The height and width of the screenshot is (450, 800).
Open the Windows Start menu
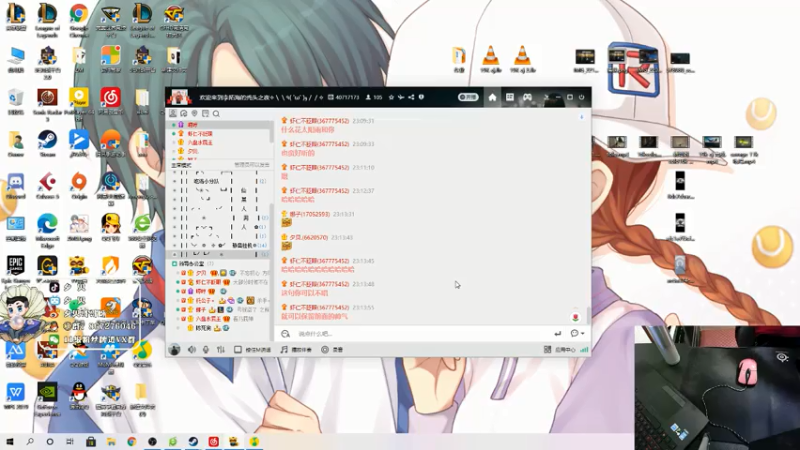10,441
